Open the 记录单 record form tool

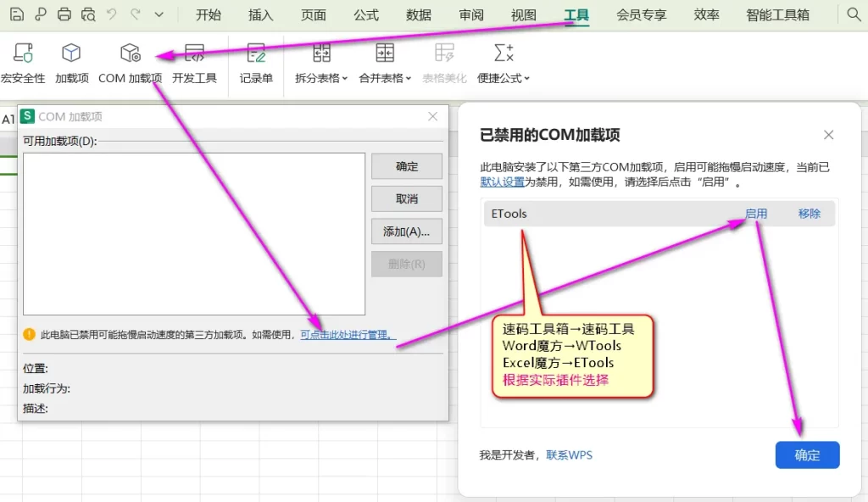pos(256,64)
